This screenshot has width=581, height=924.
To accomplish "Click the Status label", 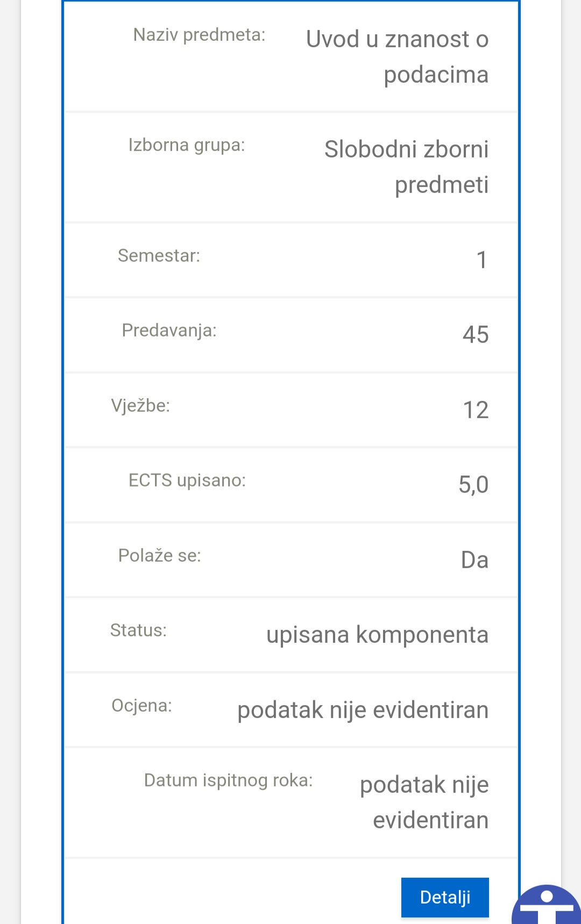I will pos(138,630).
